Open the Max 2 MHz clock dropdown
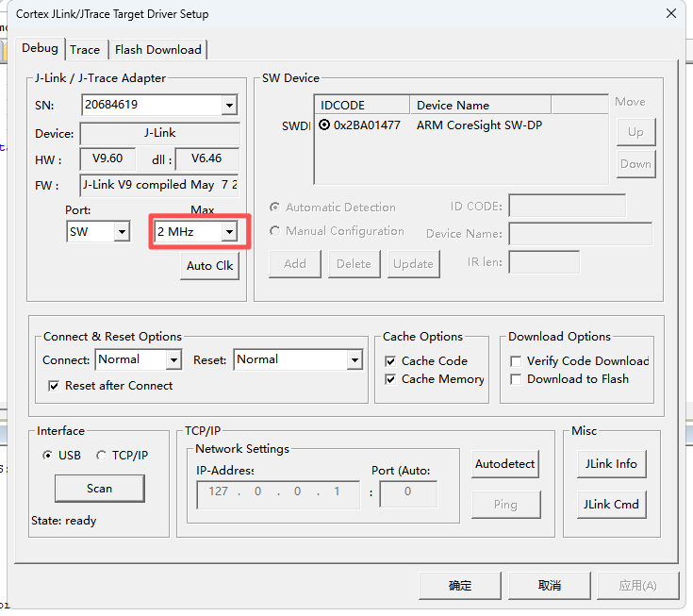This screenshot has width=693, height=616. pyautogui.click(x=229, y=231)
